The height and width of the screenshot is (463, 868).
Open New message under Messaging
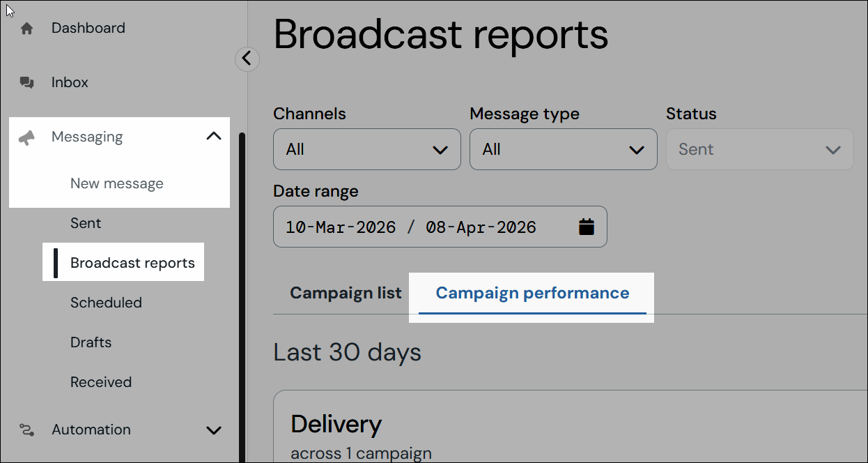pyautogui.click(x=117, y=184)
